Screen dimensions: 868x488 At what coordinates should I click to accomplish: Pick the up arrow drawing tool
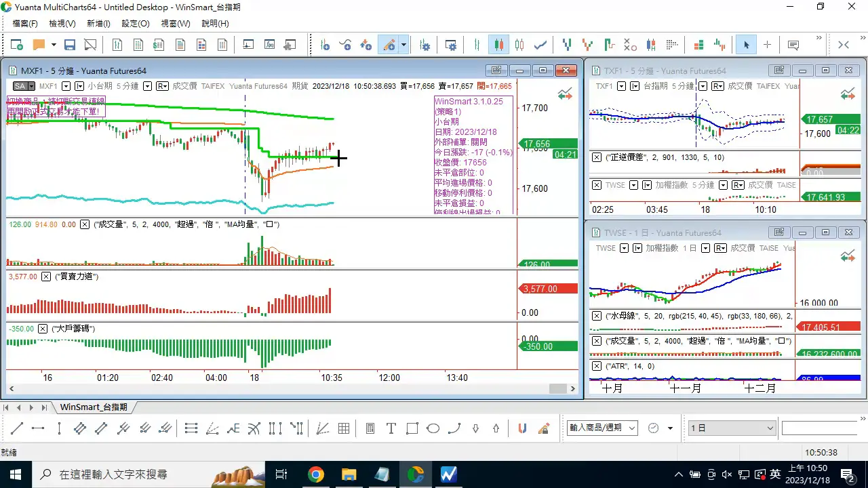496,428
